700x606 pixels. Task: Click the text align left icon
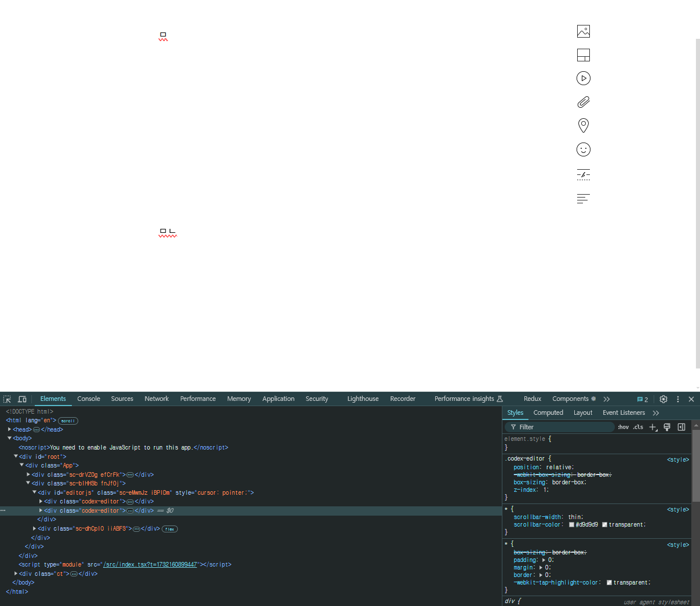pyautogui.click(x=584, y=199)
